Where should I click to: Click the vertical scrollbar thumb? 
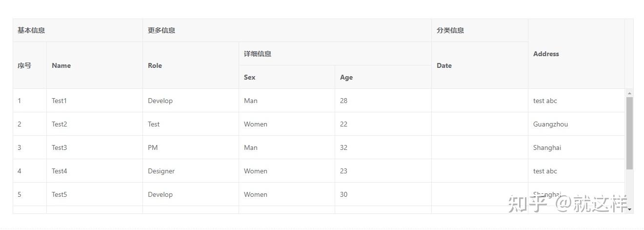point(629,133)
